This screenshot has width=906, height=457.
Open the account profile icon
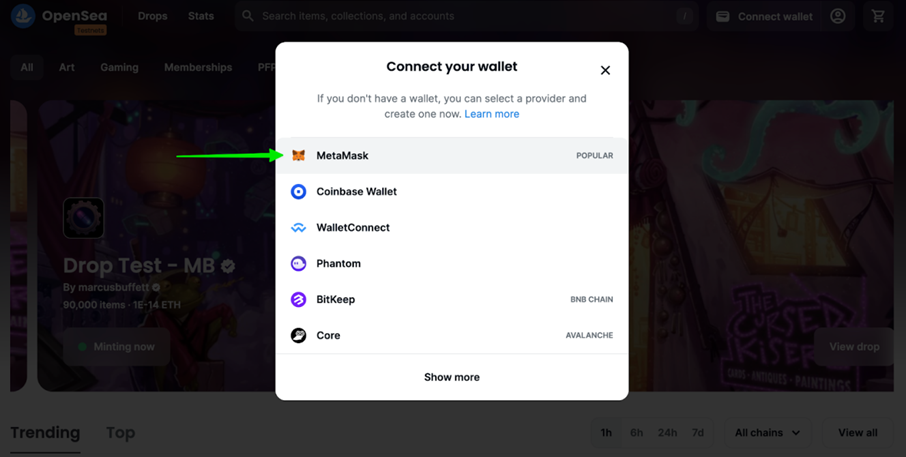tap(838, 16)
